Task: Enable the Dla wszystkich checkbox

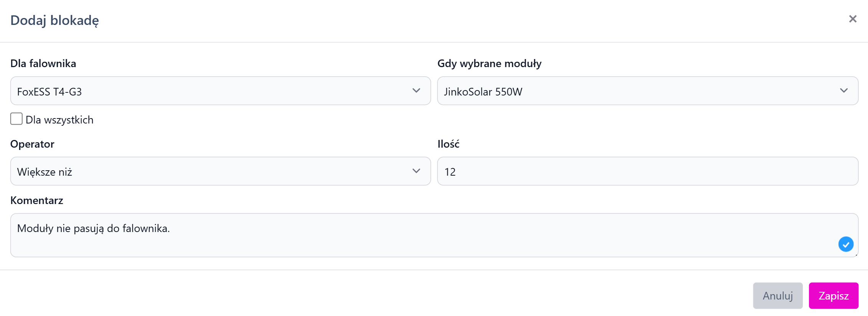Action: (x=16, y=119)
